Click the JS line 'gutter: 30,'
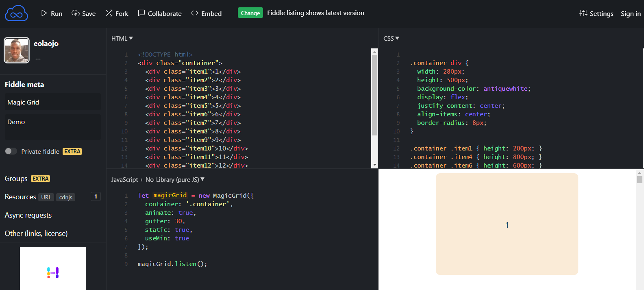The image size is (644, 290). click(x=165, y=221)
